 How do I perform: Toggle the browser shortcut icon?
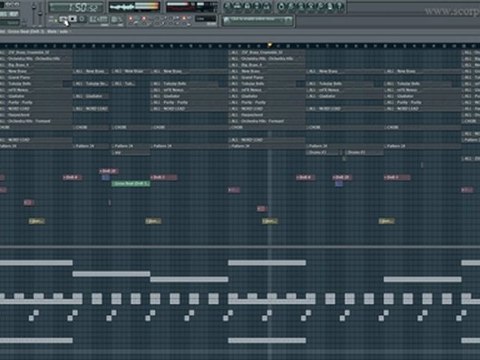pyautogui.click(x=257, y=6)
